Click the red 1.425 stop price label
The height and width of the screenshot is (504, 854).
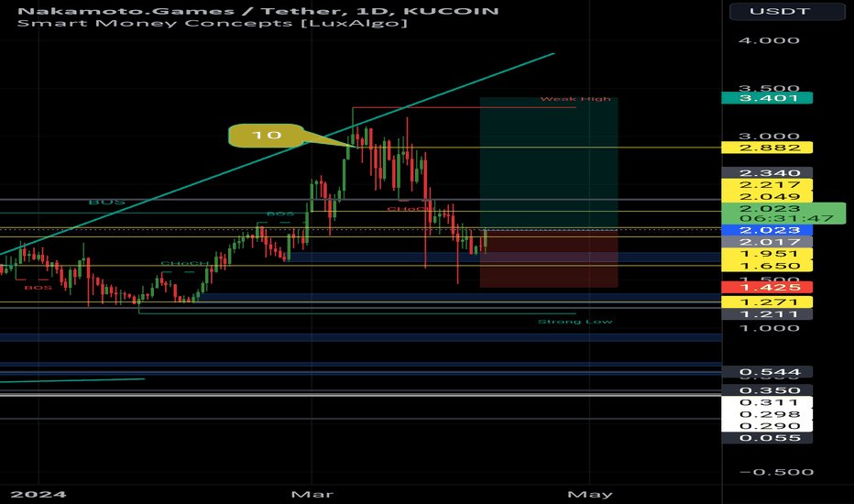(767, 287)
